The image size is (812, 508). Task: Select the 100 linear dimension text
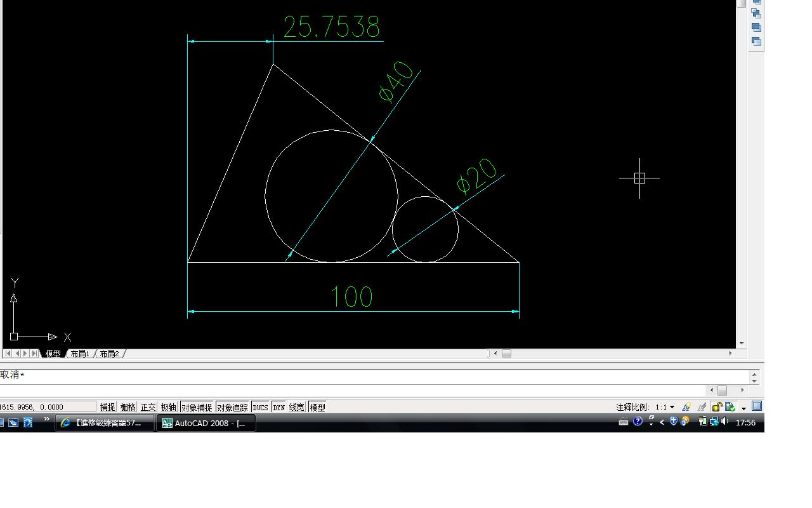click(352, 297)
